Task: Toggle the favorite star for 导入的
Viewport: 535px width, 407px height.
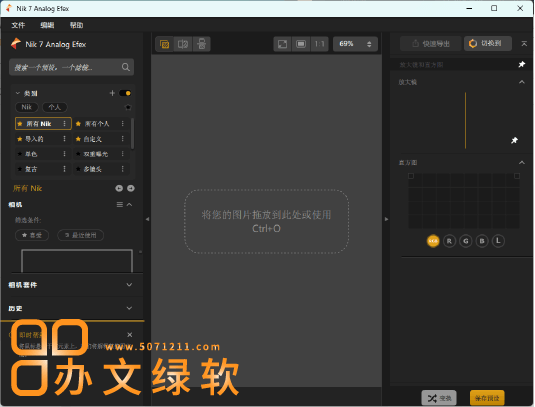Action: (x=20, y=139)
